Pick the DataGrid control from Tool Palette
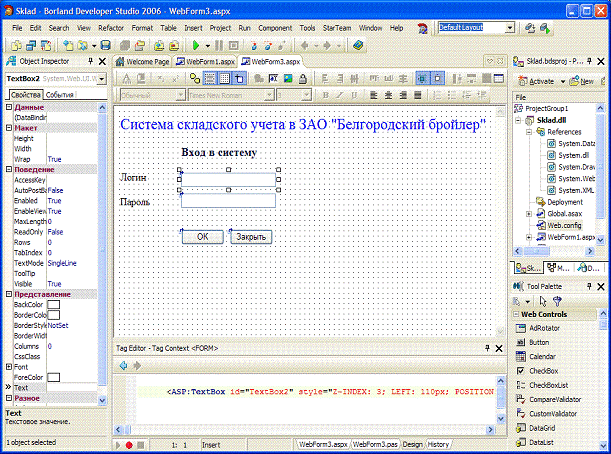 (x=542, y=427)
